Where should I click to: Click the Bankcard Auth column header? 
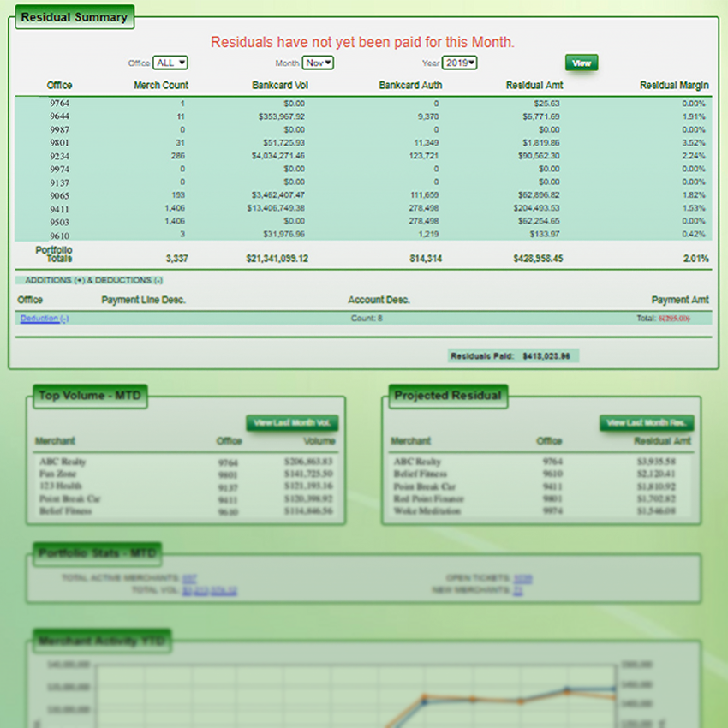[x=410, y=86]
